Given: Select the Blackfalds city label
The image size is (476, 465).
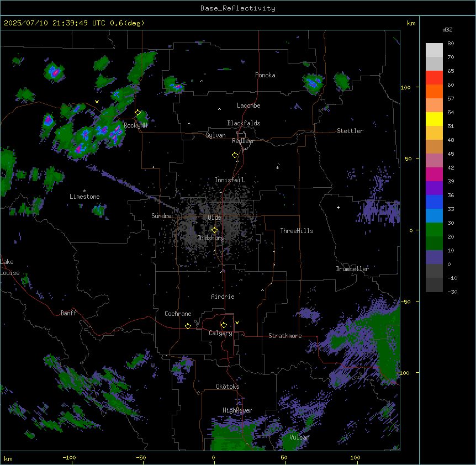Looking at the screenshot, I should click(244, 123).
